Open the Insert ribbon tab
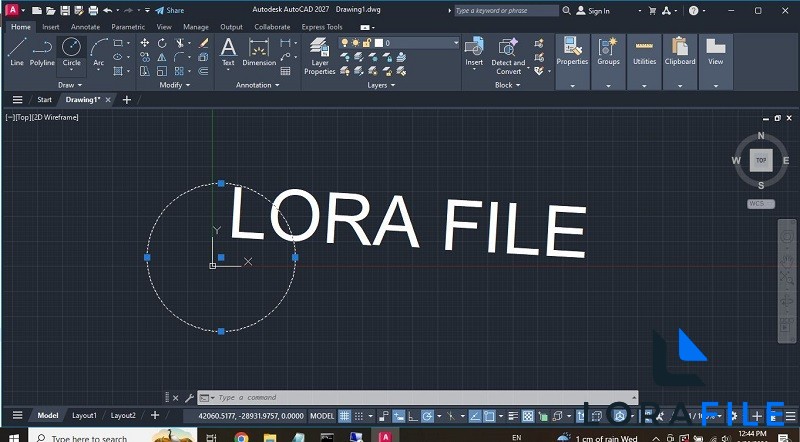 pyautogui.click(x=51, y=27)
